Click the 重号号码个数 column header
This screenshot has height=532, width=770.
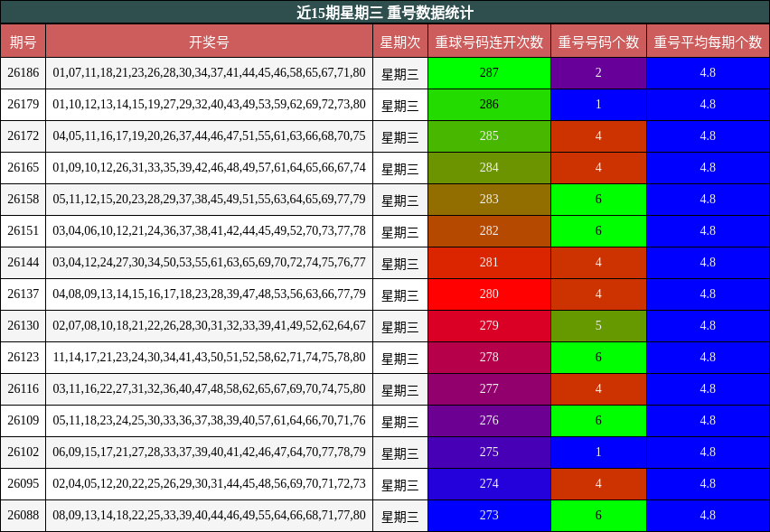[x=598, y=42]
